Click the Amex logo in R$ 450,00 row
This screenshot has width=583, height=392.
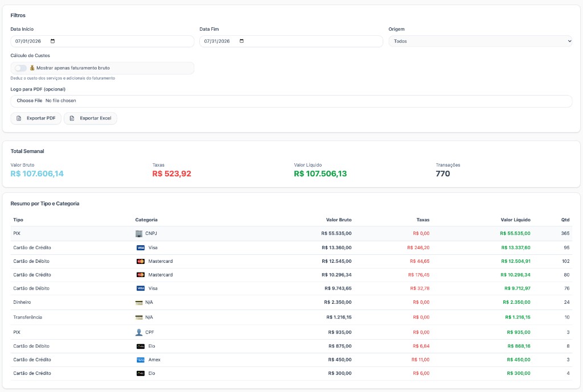coord(141,360)
